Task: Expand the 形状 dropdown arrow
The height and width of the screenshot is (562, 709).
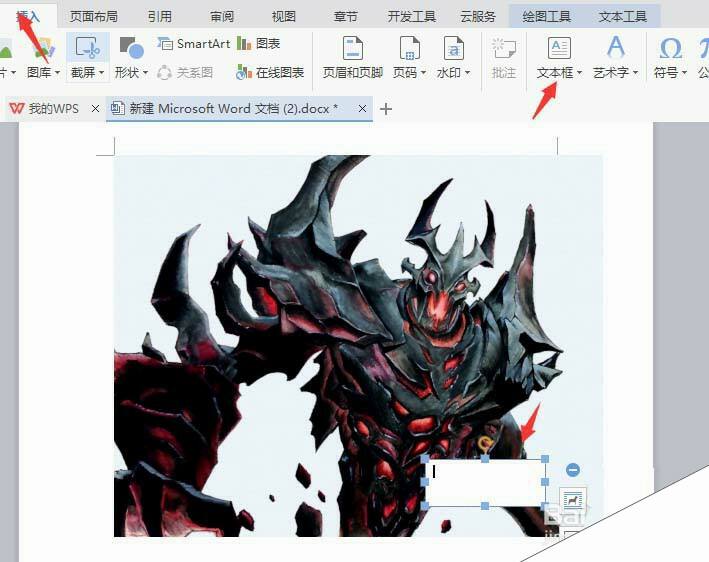Action: point(145,72)
